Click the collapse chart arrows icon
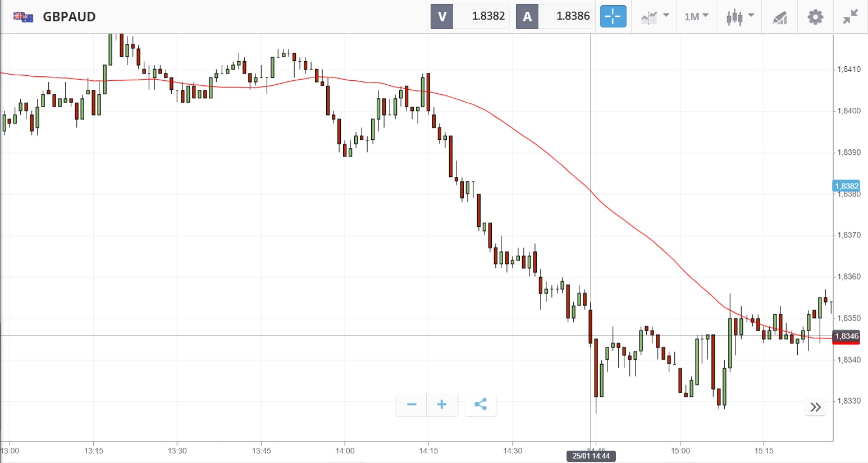Image resolution: width=868 pixels, height=463 pixels. point(851,16)
